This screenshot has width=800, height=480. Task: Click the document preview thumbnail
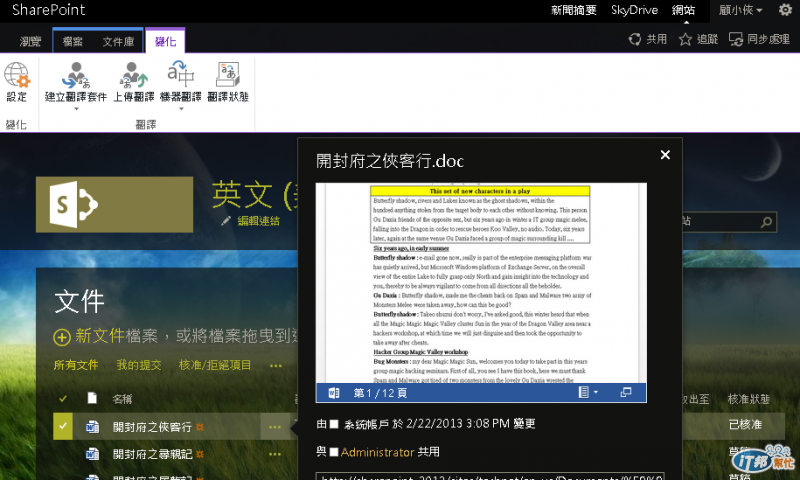click(x=481, y=283)
